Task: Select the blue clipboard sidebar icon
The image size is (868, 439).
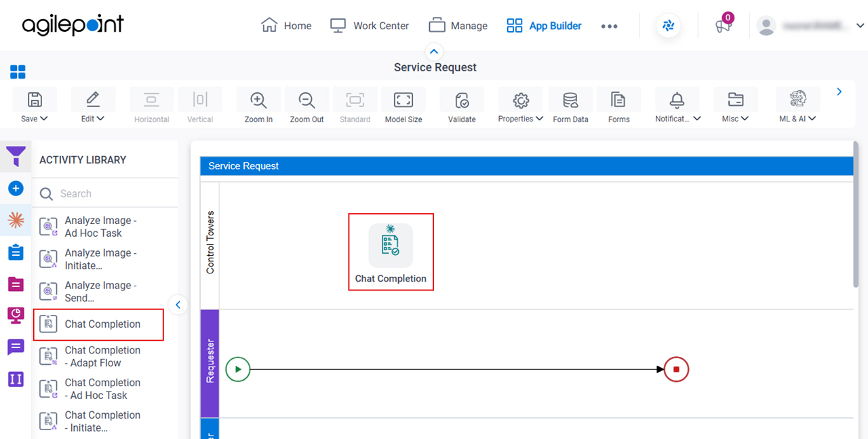Action: tap(16, 252)
